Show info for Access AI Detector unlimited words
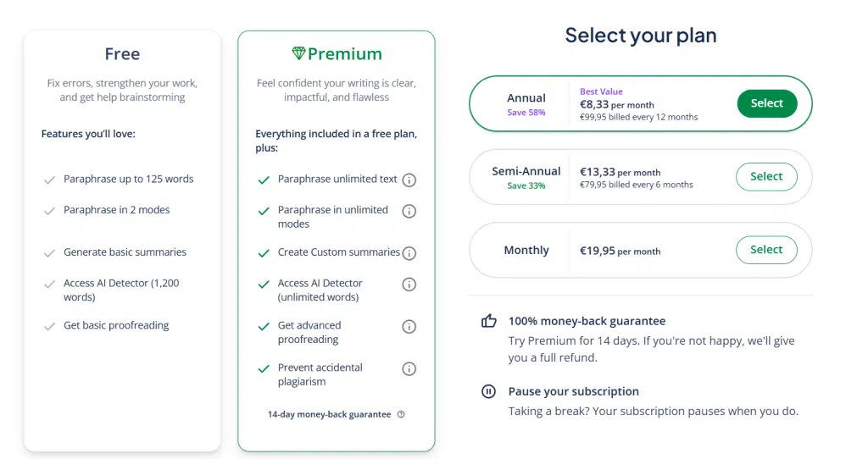The width and height of the screenshot is (868, 459). coord(409,285)
